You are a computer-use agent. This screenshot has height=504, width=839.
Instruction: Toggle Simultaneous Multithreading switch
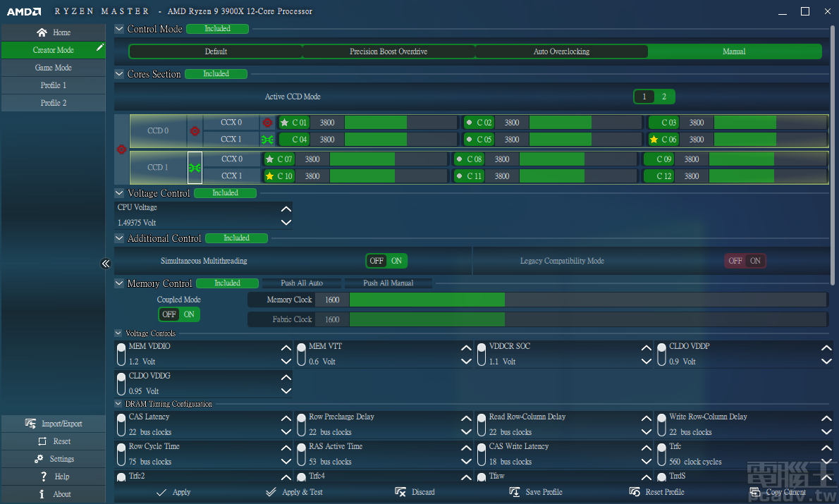(386, 261)
